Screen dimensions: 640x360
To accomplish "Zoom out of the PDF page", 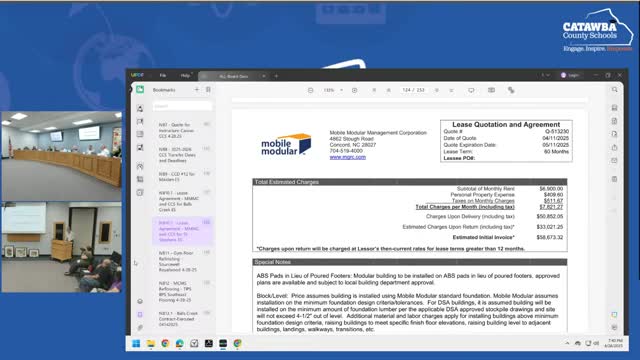I will [x=311, y=90].
